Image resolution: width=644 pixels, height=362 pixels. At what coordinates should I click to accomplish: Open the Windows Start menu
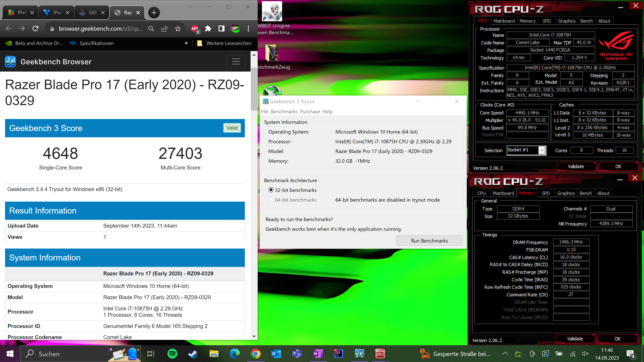(x=10, y=353)
